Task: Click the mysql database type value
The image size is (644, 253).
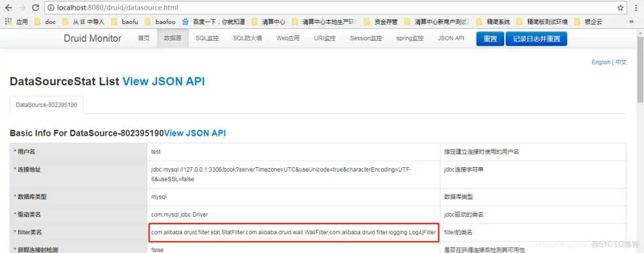Action: click(x=159, y=197)
